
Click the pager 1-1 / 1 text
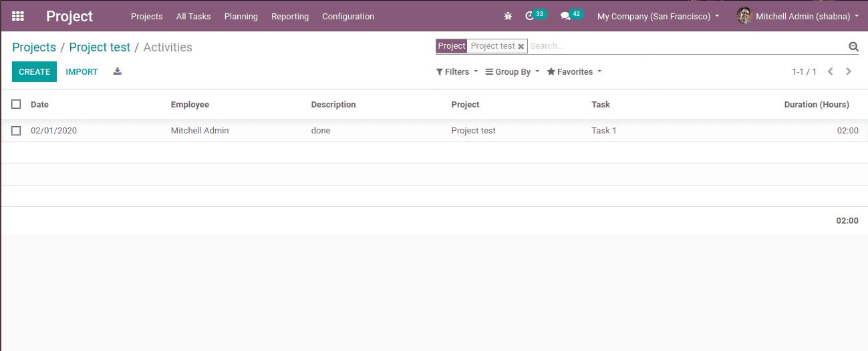tap(805, 71)
